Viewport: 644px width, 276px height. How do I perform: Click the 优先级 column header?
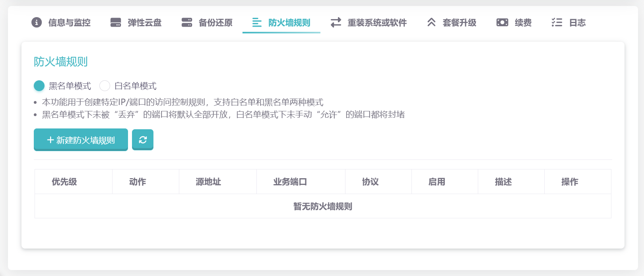coord(64,182)
